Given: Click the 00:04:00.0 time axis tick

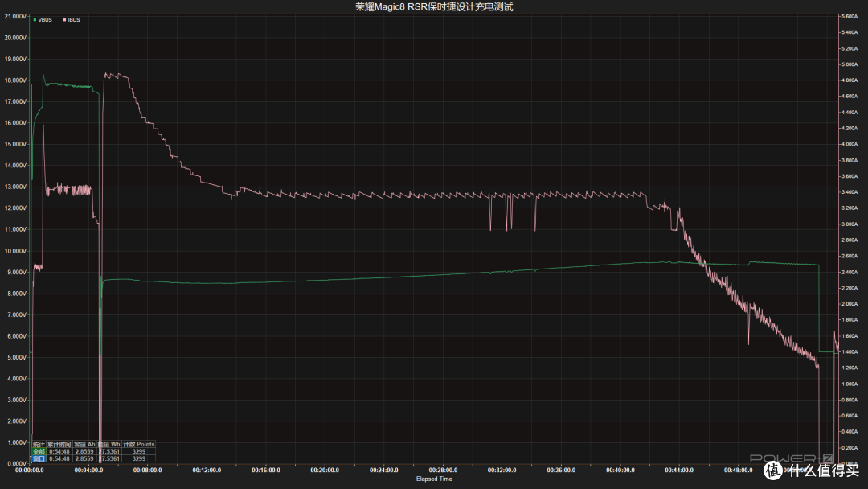Looking at the screenshot, I should tap(88, 471).
